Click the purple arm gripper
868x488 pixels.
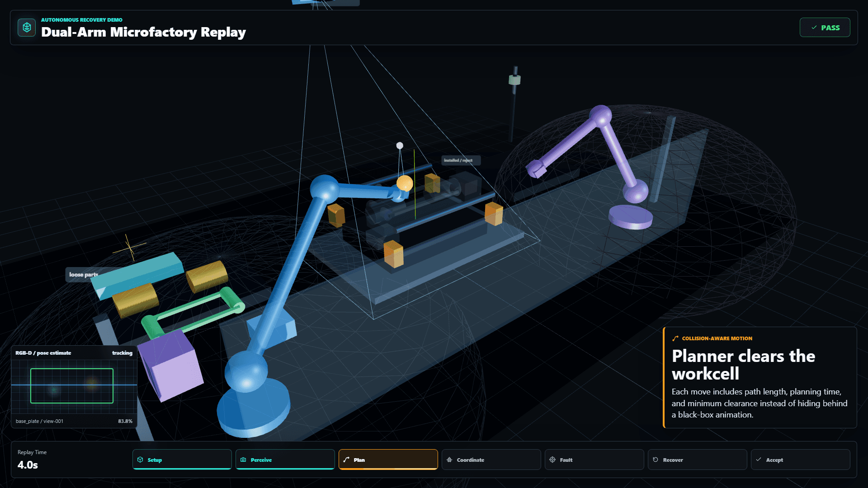536,169
